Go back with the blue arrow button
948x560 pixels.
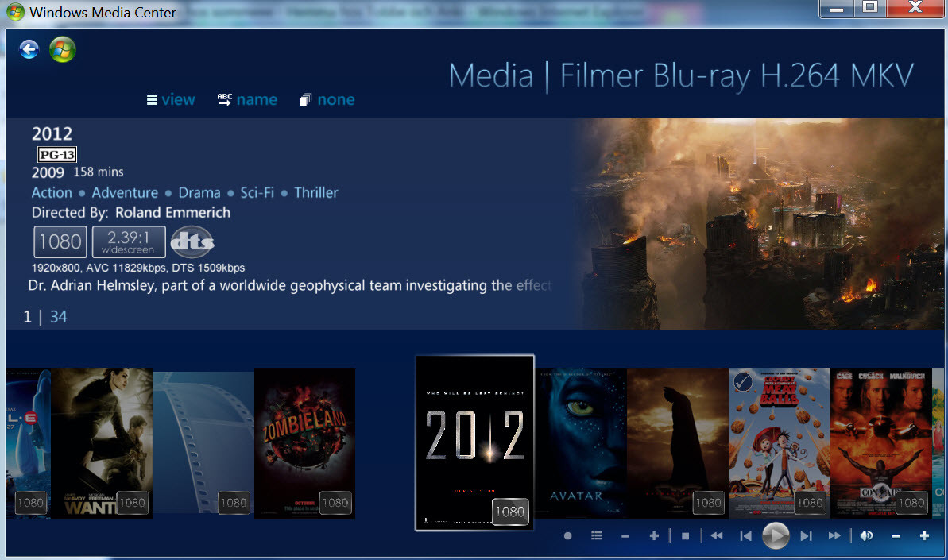coord(29,49)
